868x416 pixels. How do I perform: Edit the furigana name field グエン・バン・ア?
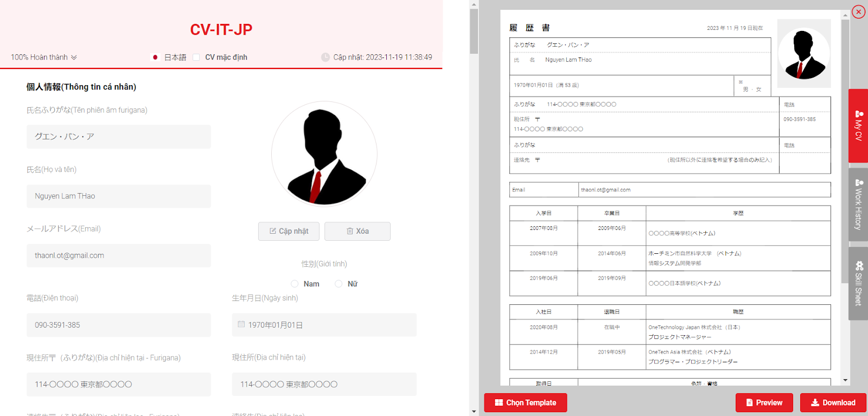(119, 137)
